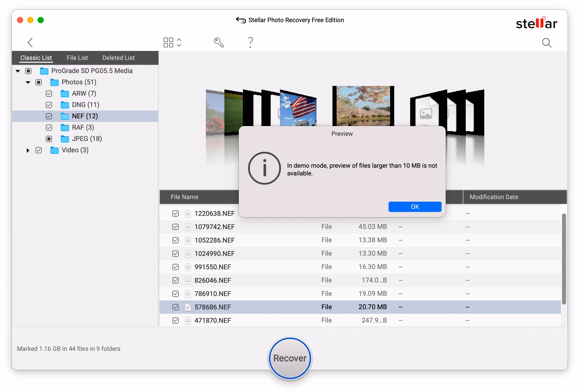Click the key activation icon
The image size is (580, 392).
coord(219,42)
